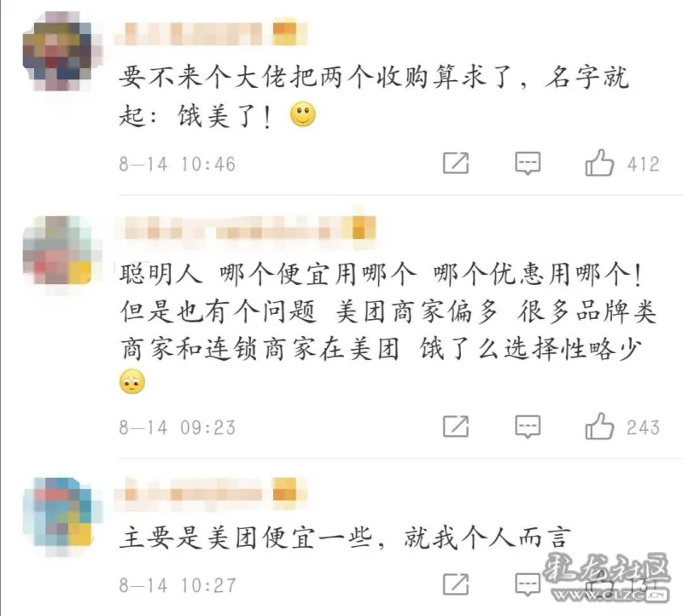Image resolution: width=683 pixels, height=616 pixels.
Task: Repost the comment posted at 09:23
Action: tap(456, 427)
